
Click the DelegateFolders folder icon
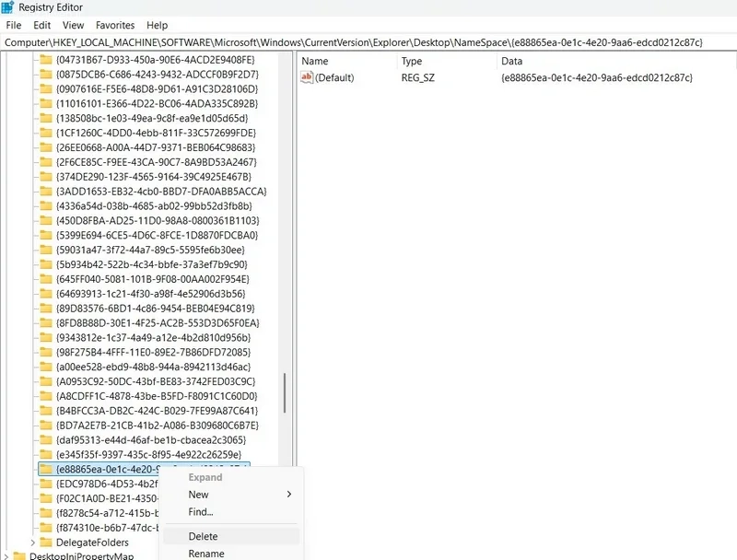[46, 542]
